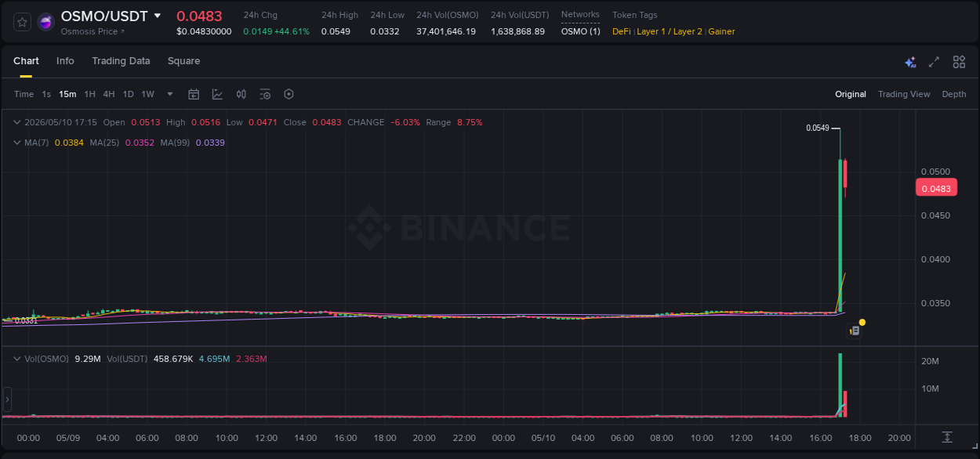Open the technical indicators icon

(x=217, y=94)
